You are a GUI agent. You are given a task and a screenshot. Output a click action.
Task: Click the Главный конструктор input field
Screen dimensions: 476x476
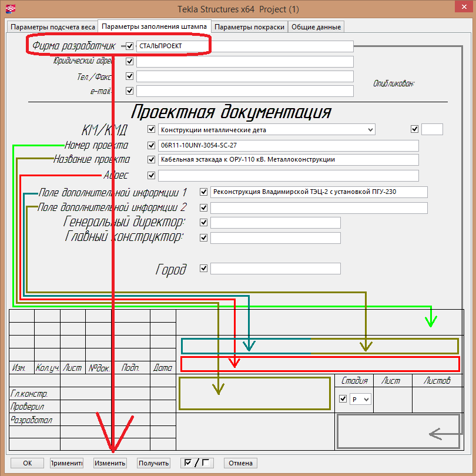(x=276, y=238)
